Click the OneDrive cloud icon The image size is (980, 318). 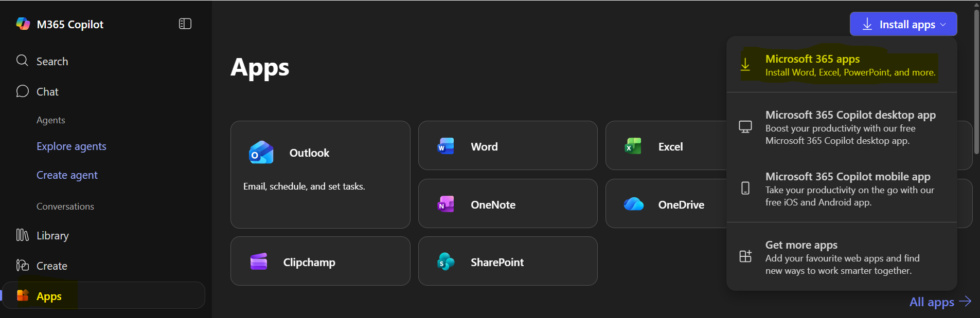[633, 204]
